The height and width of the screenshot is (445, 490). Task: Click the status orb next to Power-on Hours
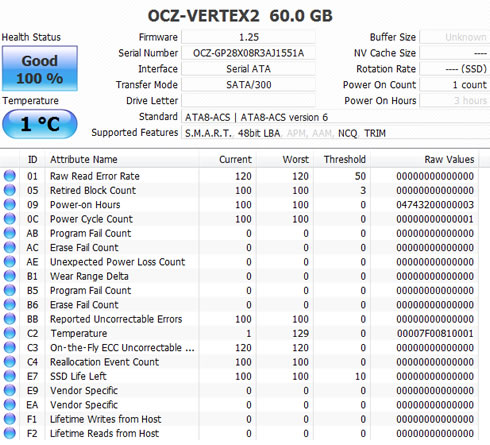coord(10,204)
